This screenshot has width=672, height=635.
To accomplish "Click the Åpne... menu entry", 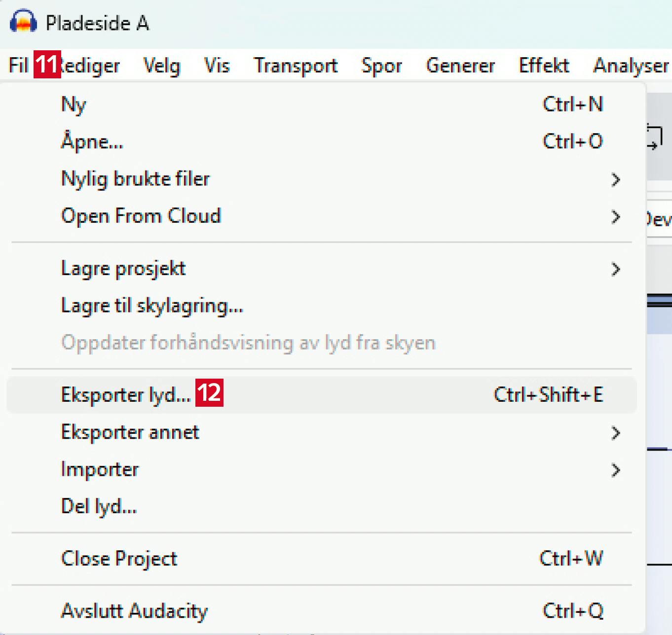I will (92, 142).
